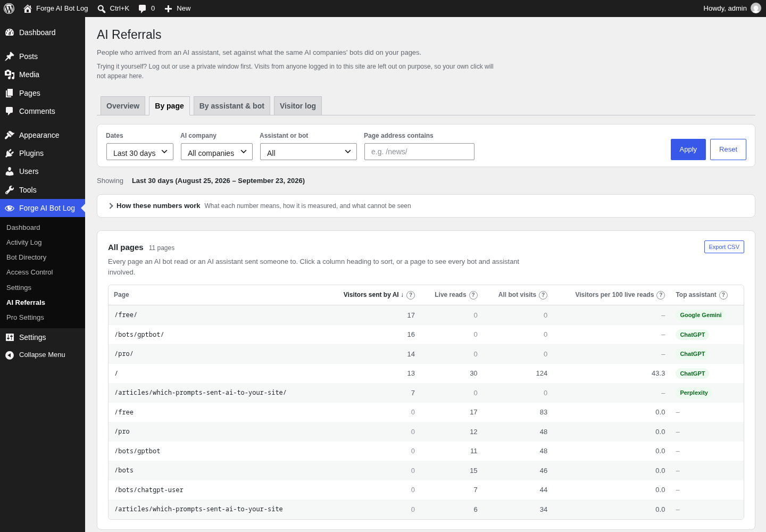Viewport: 766px width, 532px height.
Task: Switch to By assistant & bot tab
Action: [232, 106]
